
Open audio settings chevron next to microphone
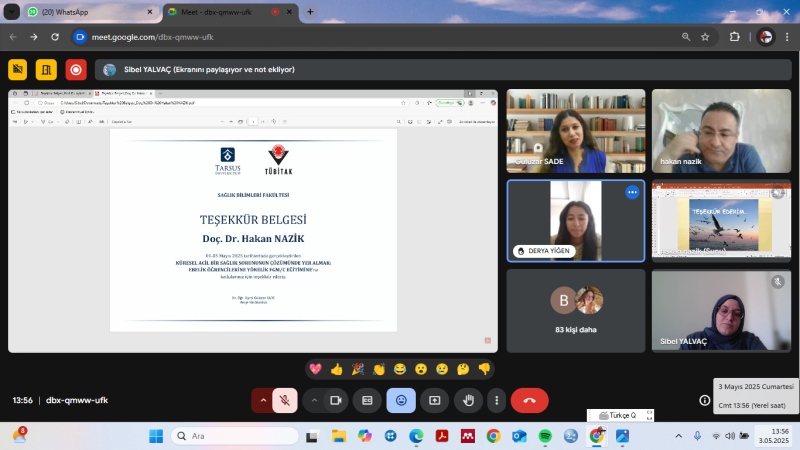[263, 401]
